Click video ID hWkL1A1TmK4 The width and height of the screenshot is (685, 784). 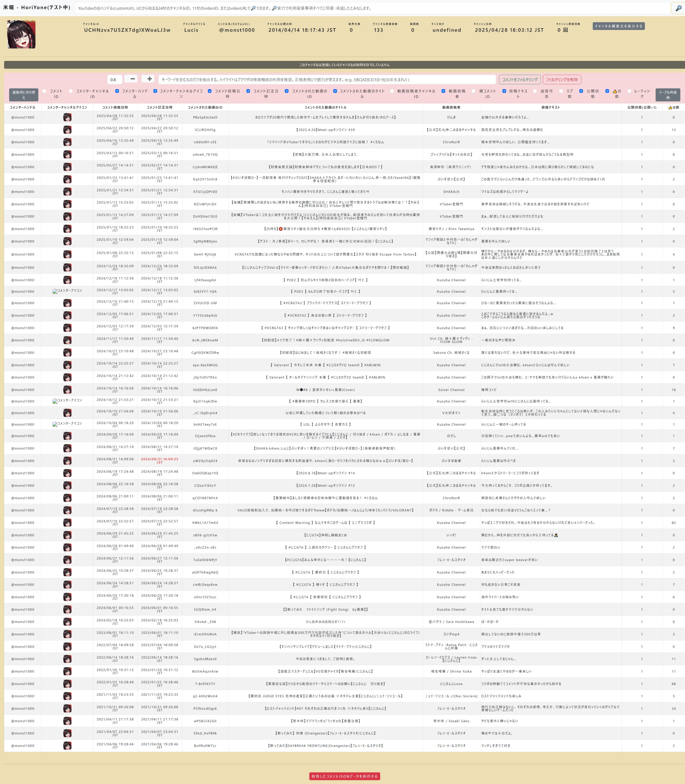pyautogui.click(x=205, y=523)
